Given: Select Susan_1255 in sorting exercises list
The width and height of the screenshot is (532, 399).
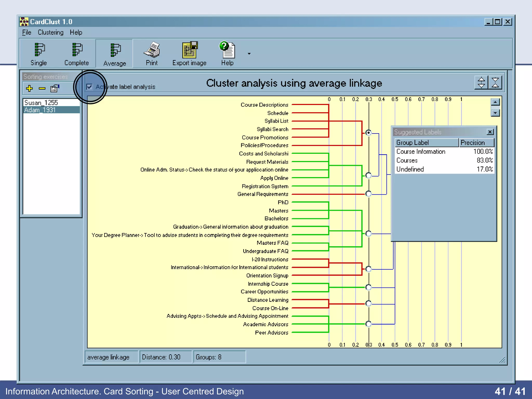Looking at the screenshot, I should 41,103.
